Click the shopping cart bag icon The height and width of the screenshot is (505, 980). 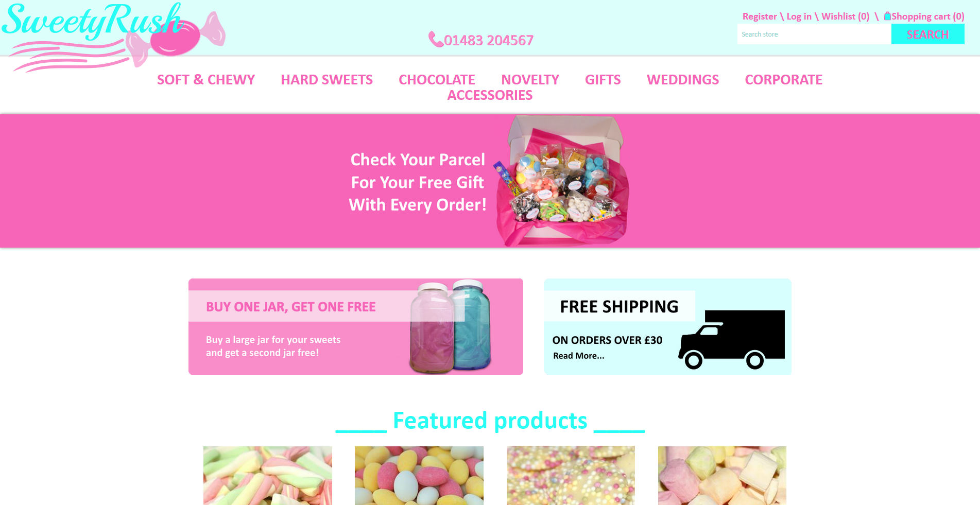[x=887, y=16]
